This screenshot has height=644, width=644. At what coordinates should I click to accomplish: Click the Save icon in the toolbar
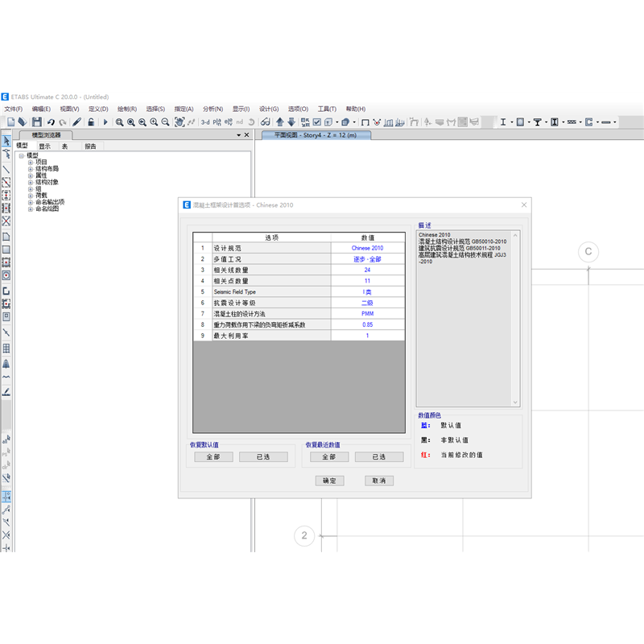tap(37, 122)
